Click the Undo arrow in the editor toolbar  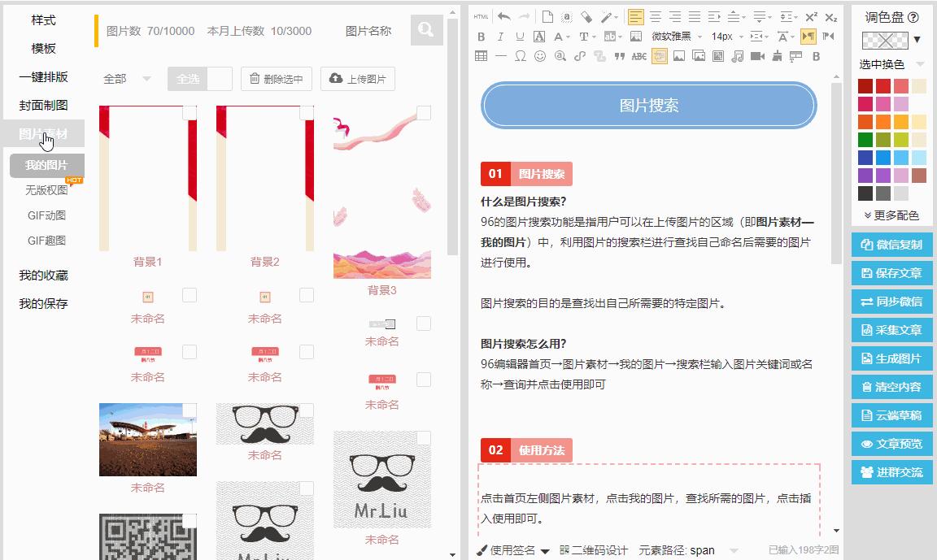coord(502,15)
